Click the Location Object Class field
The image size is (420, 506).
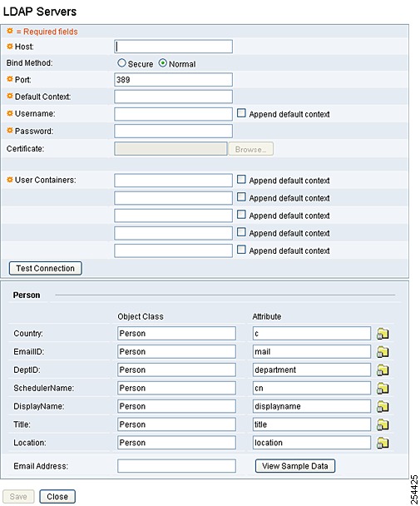click(176, 443)
